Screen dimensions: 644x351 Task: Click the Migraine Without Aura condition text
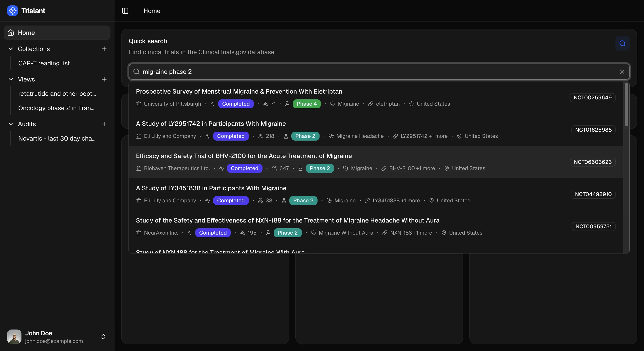coord(346,233)
